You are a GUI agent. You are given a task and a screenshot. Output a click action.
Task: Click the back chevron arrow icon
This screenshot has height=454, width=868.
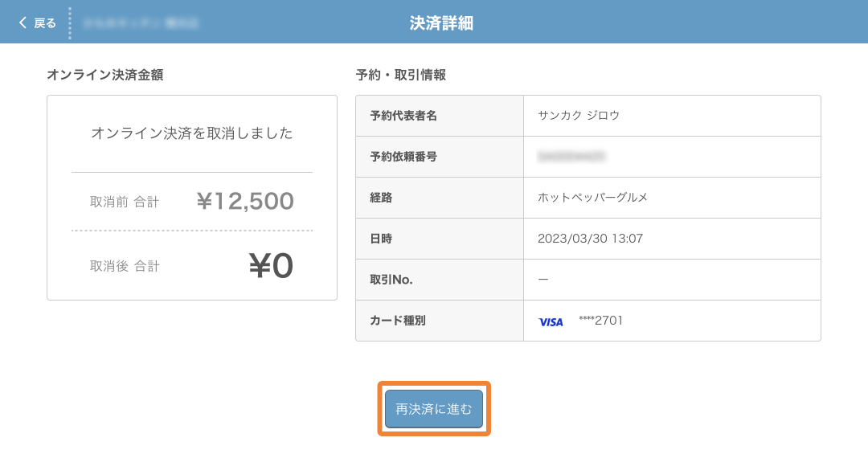click(23, 22)
